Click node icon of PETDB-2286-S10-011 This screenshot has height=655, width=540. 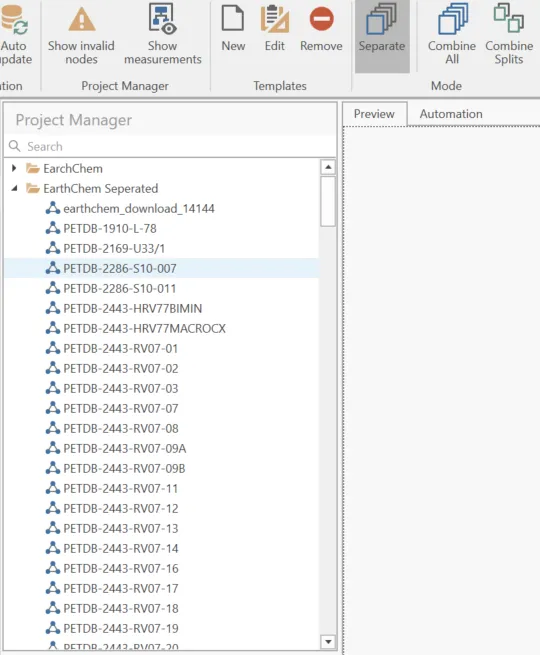click(53, 288)
